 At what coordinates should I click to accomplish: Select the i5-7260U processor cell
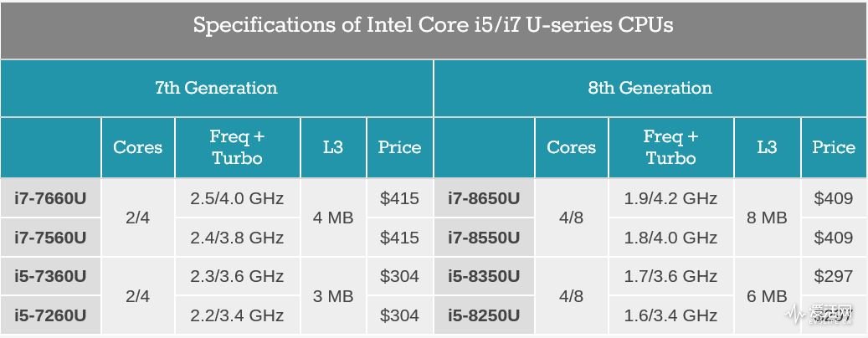tap(51, 315)
